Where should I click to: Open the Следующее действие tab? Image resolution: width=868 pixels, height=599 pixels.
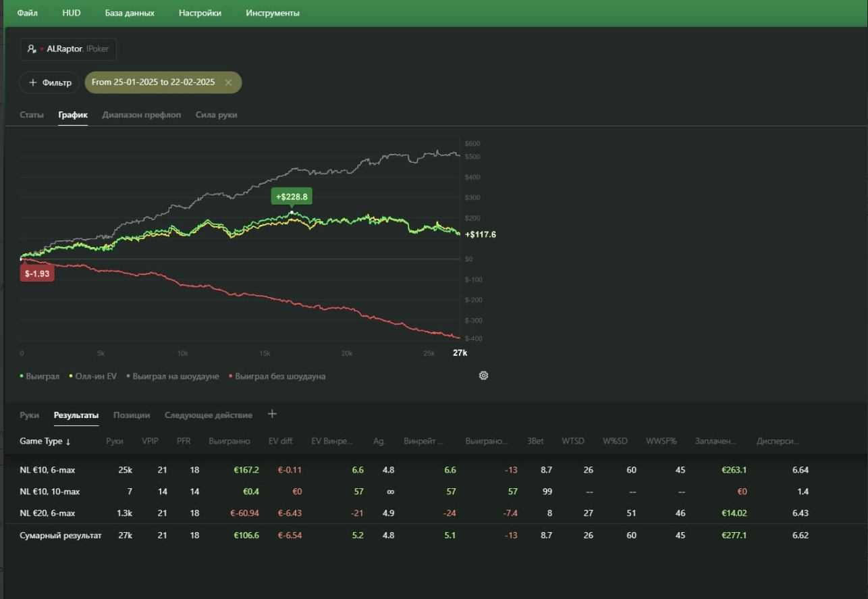pyautogui.click(x=209, y=415)
